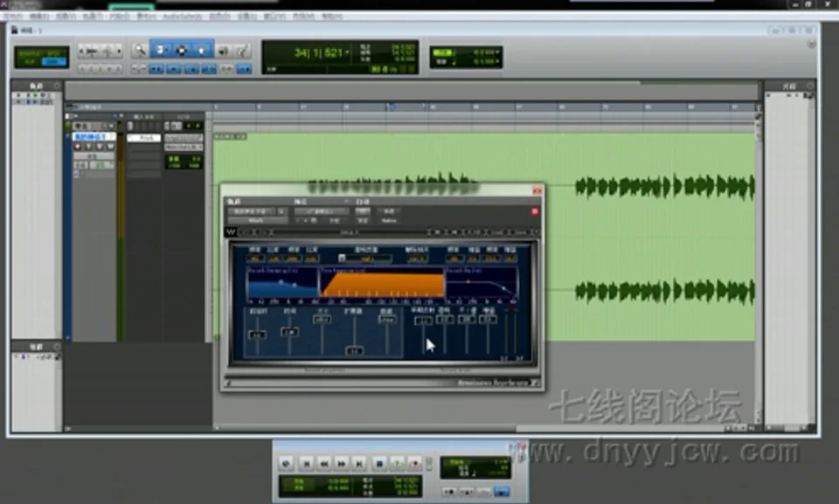Image resolution: width=839 pixels, height=504 pixels.
Task: Open the Clips list panel dropdown
Action: [x=810, y=86]
